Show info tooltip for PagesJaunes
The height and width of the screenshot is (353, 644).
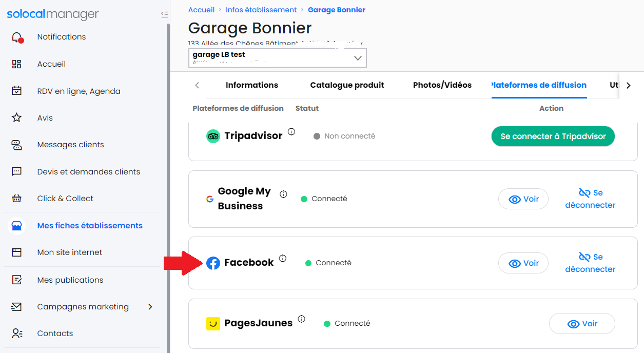302,319
